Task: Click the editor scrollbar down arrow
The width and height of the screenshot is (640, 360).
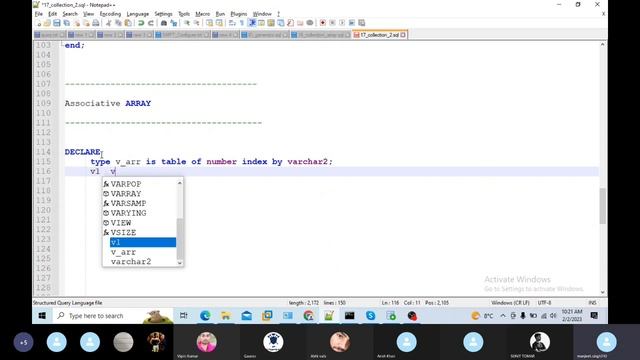Action: coord(602,292)
